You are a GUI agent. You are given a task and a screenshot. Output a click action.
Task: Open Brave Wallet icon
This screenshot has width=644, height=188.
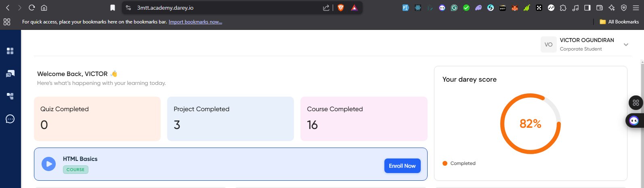click(x=600, y=8)
